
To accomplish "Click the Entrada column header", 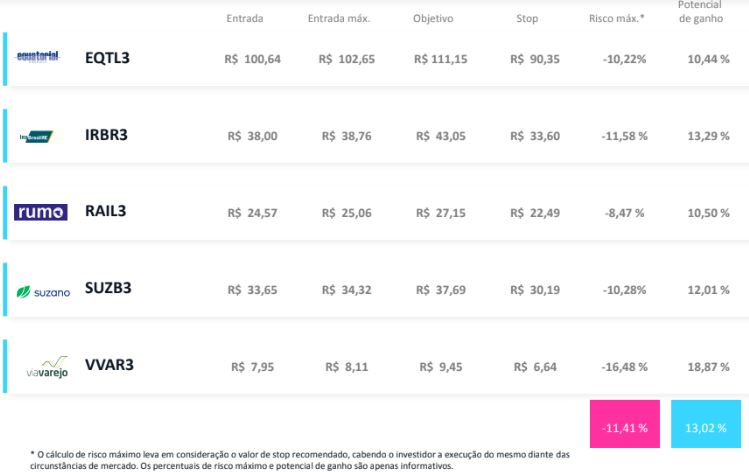I will tap(245, 19).
